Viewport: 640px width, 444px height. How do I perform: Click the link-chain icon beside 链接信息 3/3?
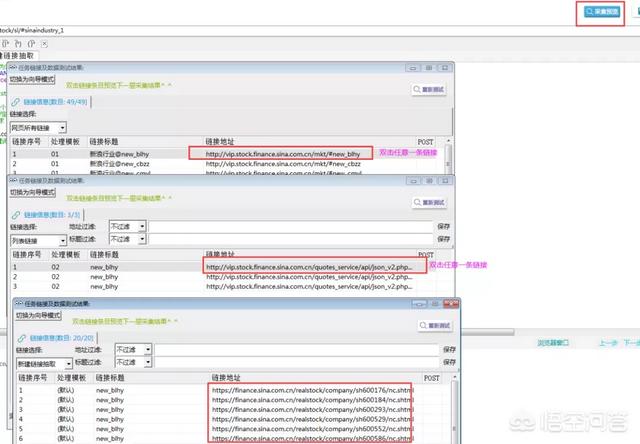click(x=16, y=215)
